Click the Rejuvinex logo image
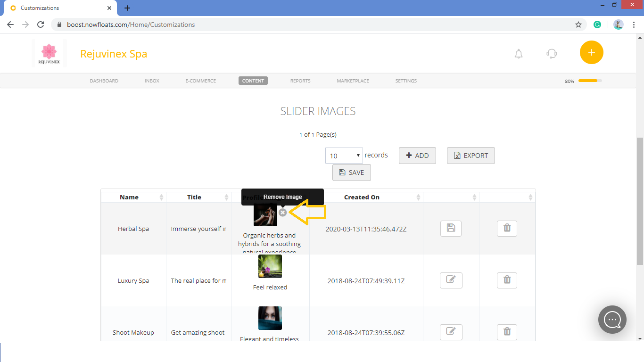This screenshot has width=644, height=362. pos(49,54)
